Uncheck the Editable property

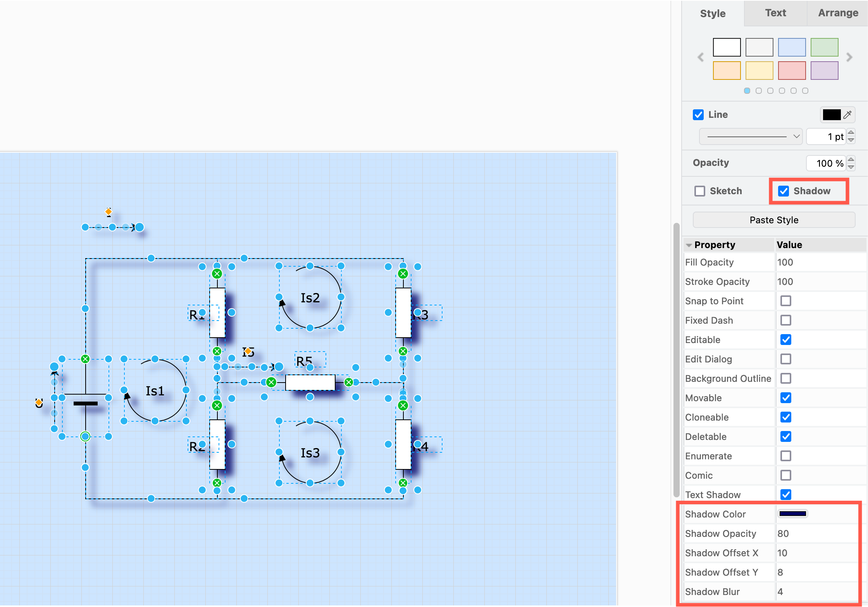785,340
